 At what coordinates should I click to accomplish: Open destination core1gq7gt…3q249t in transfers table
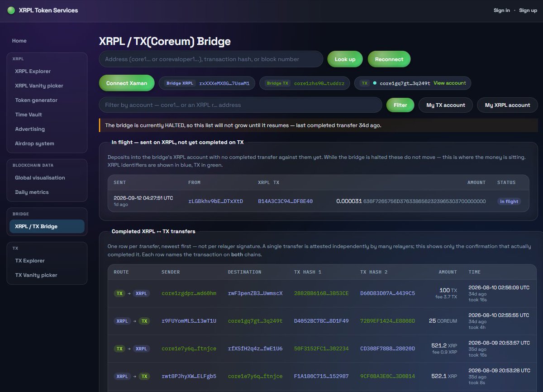tap(255, 321)
